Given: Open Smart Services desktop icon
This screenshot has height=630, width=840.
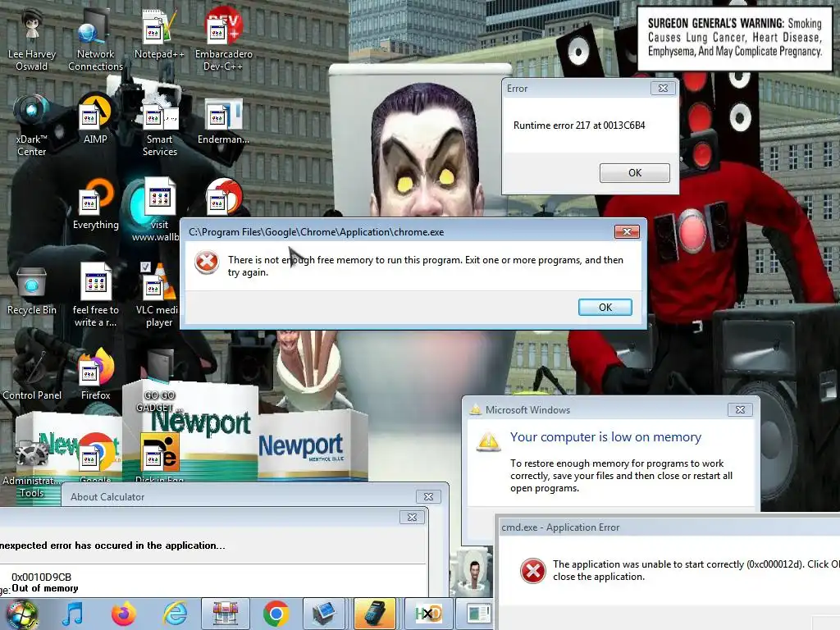Looking at the screenshot, I should tap(159, 126).
